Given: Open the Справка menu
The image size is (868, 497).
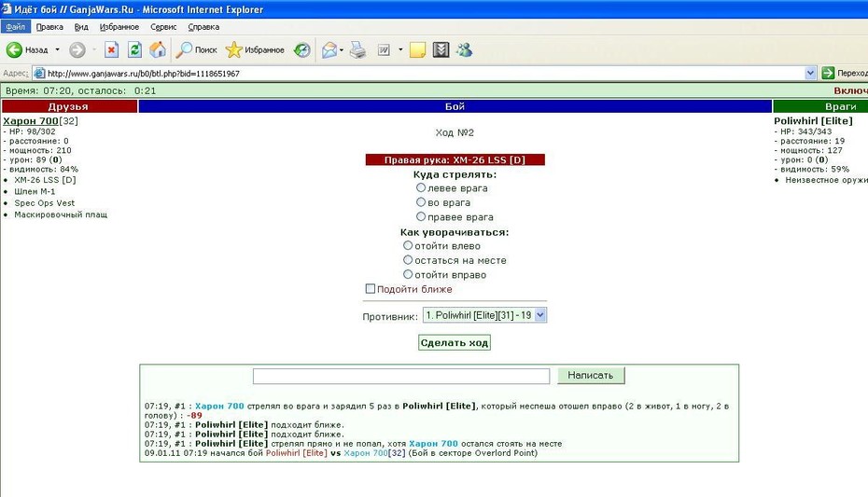Looking at the screenshot, I should (x=203, y=26).
